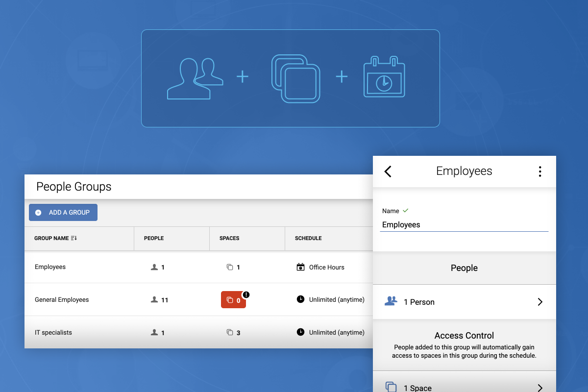Click the Schedule column header
Viewport: 588px width, 392px height.
pyautogui.click(x=308, y=238)
